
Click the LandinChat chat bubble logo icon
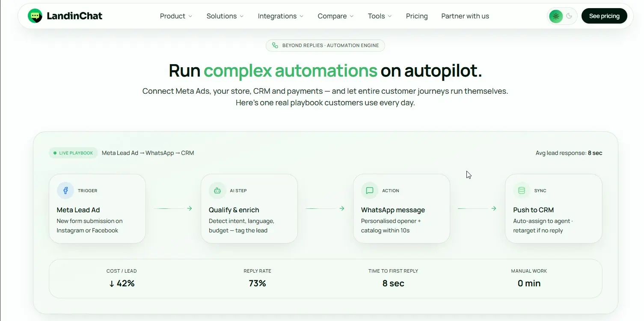(35, 16)
